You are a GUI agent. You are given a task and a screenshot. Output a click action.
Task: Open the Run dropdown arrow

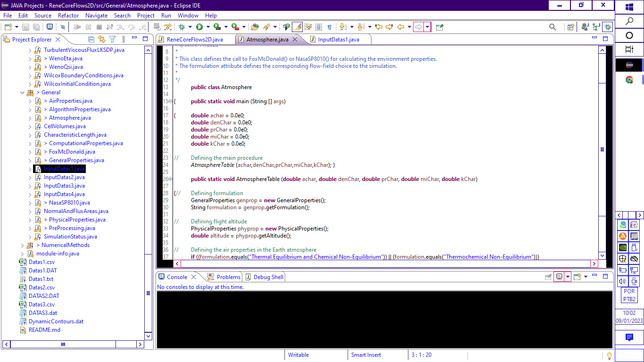click(x=208, y=27)
